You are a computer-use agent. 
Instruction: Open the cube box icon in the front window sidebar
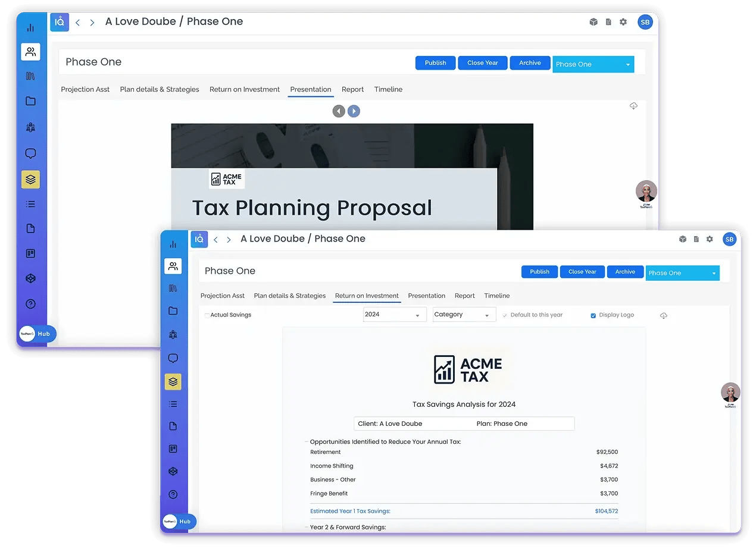[x=173, y=471]
